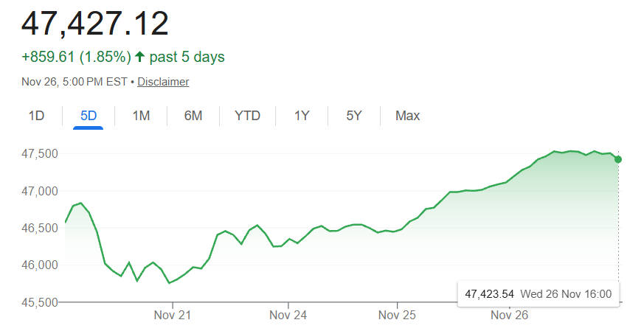Switch to the 1D time range tab
This screenshot has height=331, width=644.
click(36, 116)
